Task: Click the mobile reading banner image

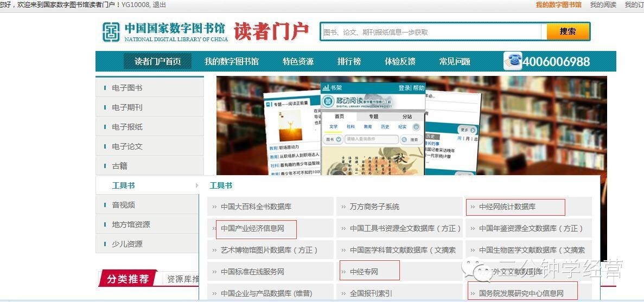Action: 412,126
